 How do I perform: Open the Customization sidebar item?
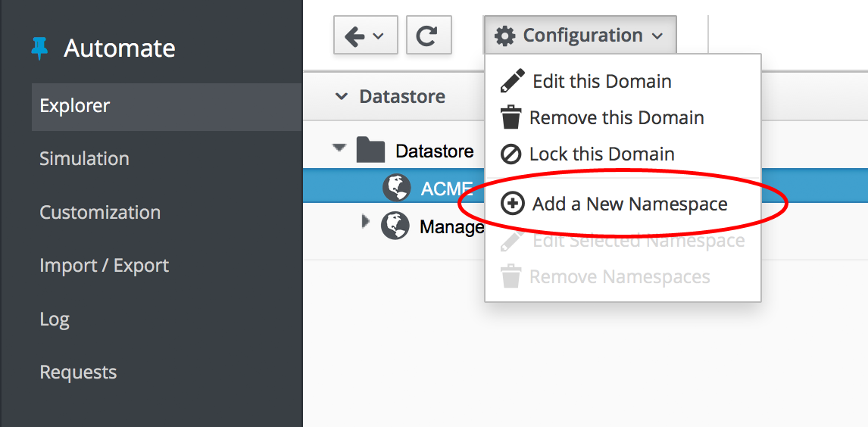100,213
